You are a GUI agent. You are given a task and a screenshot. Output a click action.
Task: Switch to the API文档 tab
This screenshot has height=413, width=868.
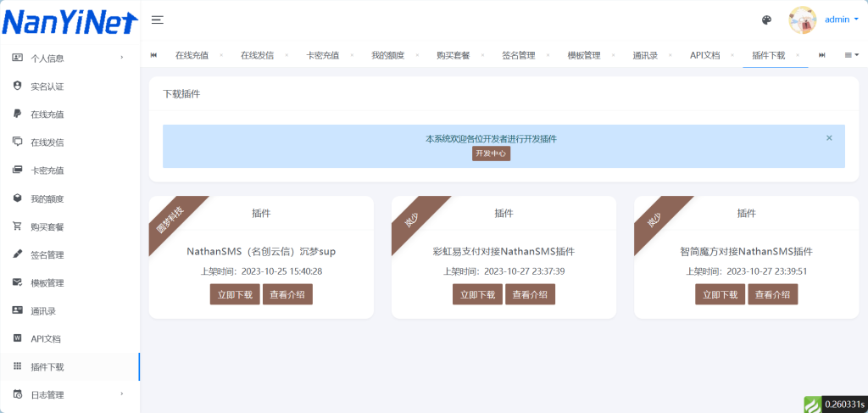tap(704, 55)
